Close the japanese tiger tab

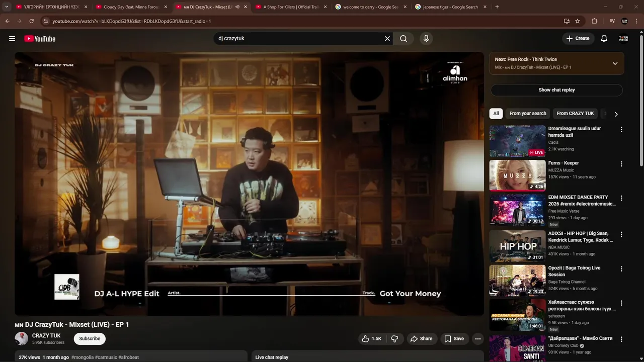[485, 7]
